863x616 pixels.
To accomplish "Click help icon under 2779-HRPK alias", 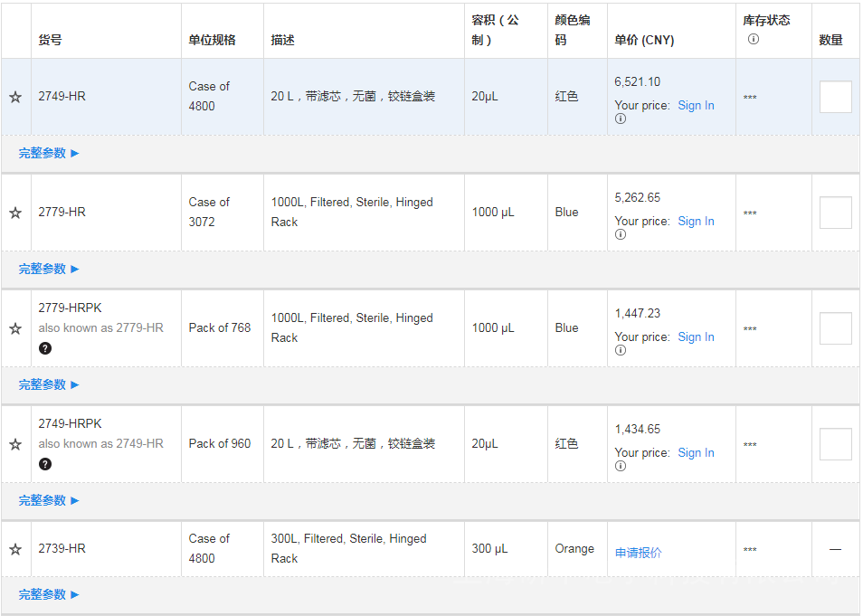I will pos(45,348).
